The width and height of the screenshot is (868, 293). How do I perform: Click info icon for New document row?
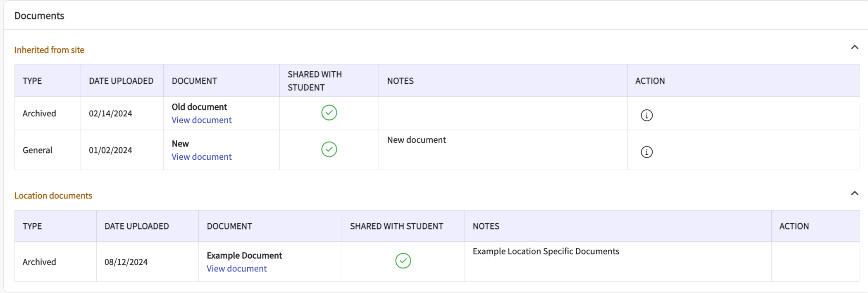click(646, 152)
